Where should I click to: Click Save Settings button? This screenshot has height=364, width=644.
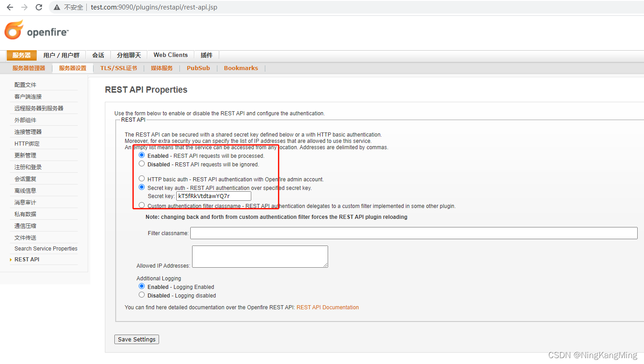136,339
